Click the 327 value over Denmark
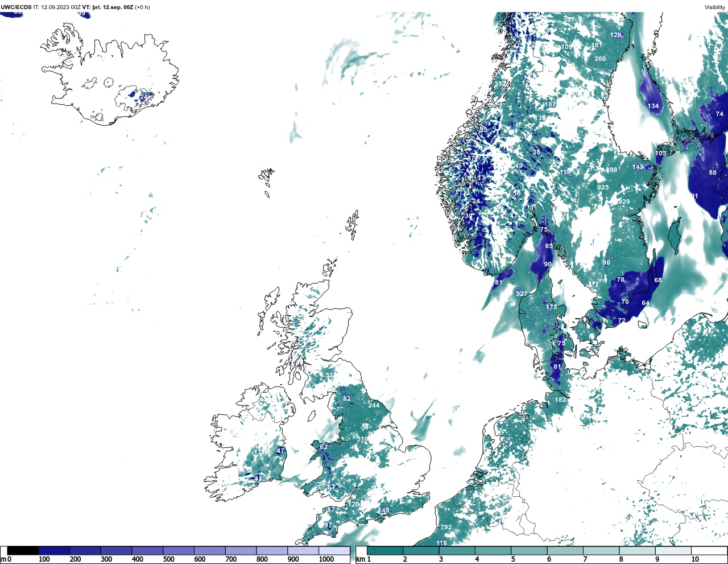 point(522,293)
